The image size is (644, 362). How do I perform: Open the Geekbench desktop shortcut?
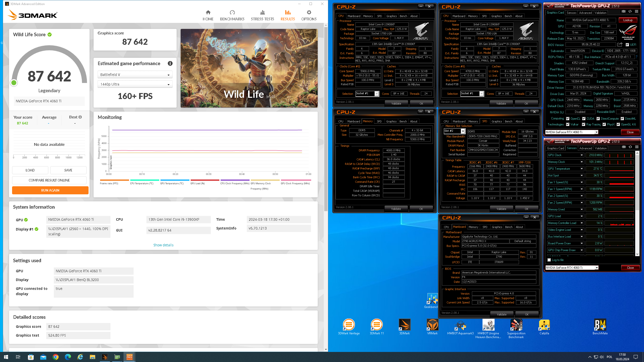[432, 301]
